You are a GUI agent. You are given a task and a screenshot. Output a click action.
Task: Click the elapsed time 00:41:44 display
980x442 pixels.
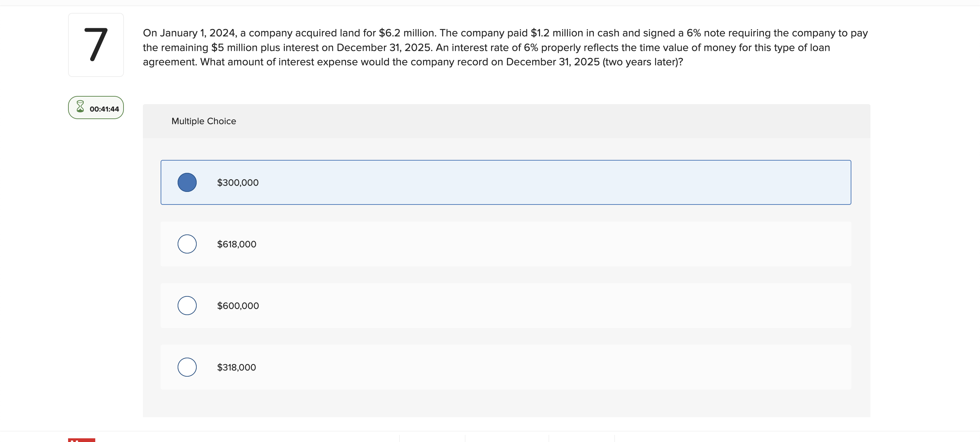pyautogui.click(x=104, y=109)
